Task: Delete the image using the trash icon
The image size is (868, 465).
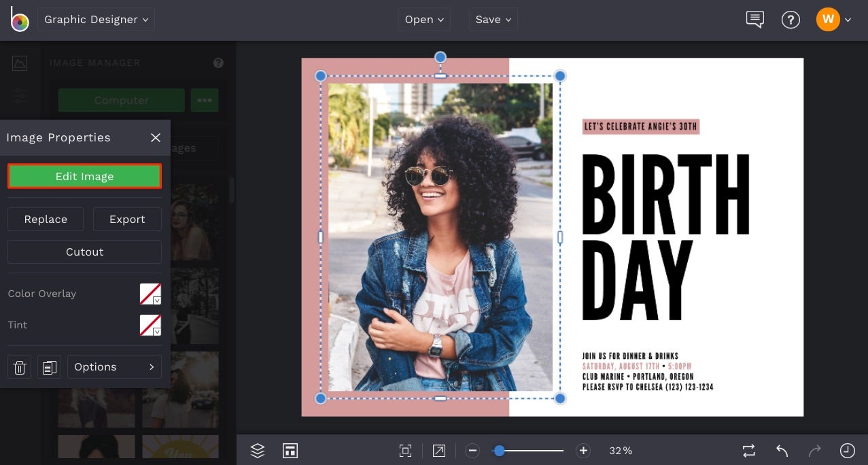Action: point(19,367)
